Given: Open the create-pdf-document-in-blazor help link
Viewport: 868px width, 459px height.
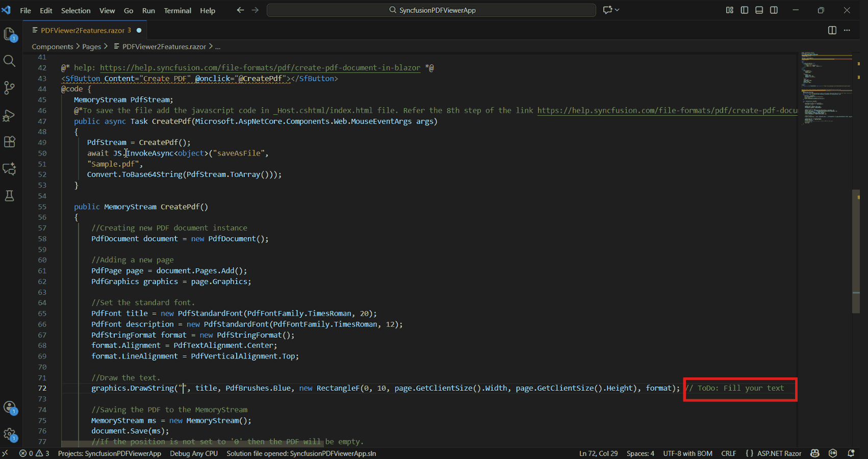Looking at the screenshot, I should pyautogui.click(x=260, y=68).
